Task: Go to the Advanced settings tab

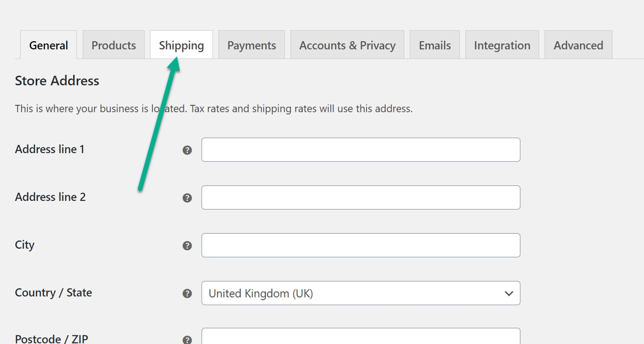Action: tap(578, 45)
